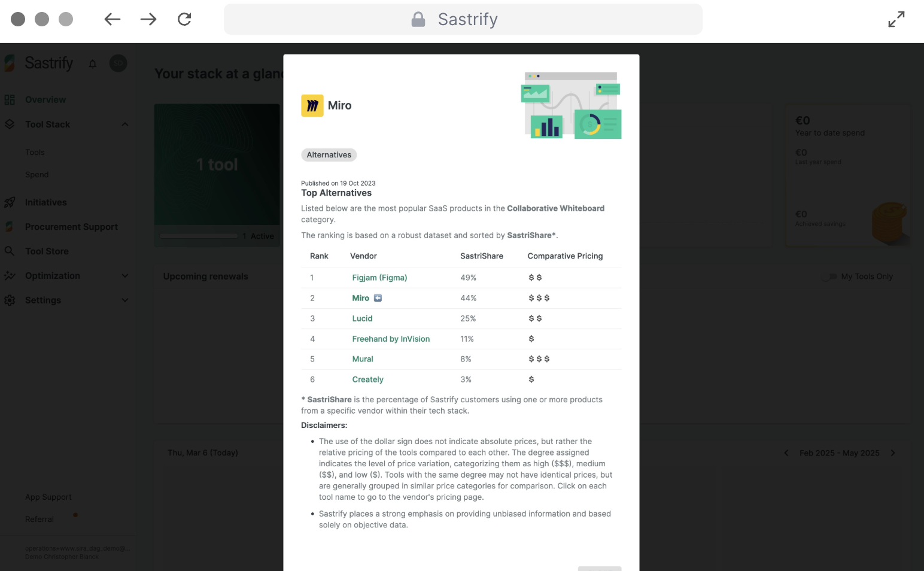Open Spend submenu item

click(x=37, y=175)
